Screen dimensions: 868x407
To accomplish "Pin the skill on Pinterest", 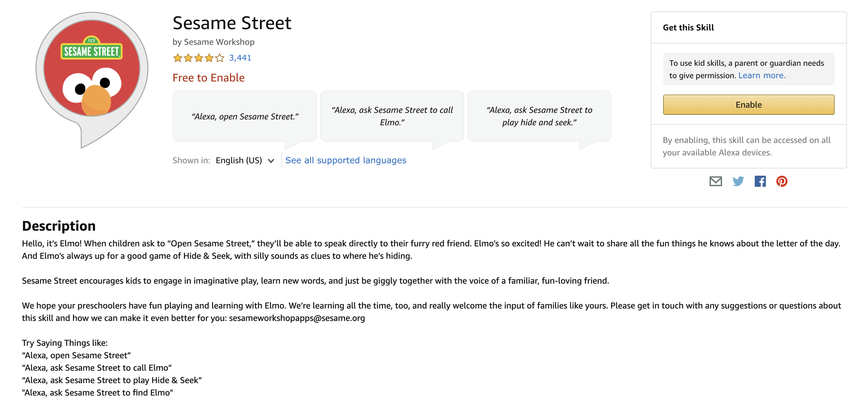I will 782,181.
